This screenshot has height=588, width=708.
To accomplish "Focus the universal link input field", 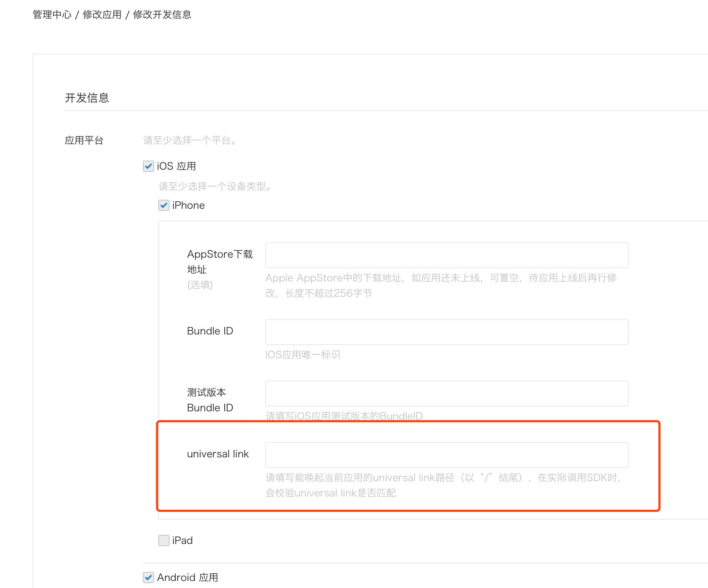I will 447,455.
